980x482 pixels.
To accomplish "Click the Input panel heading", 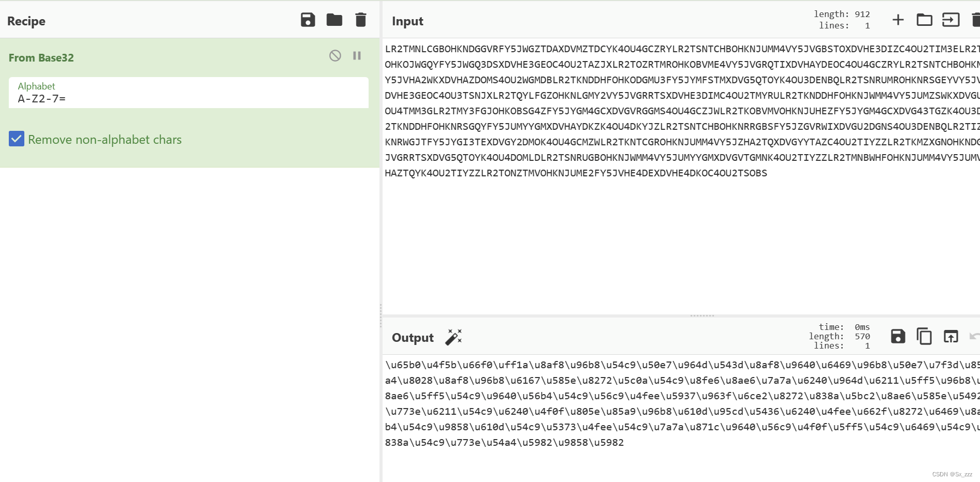I will click(407, 21).
